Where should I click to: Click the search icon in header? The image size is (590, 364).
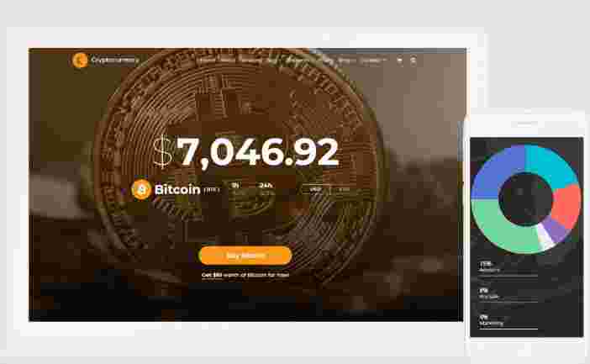coord(414,61)
